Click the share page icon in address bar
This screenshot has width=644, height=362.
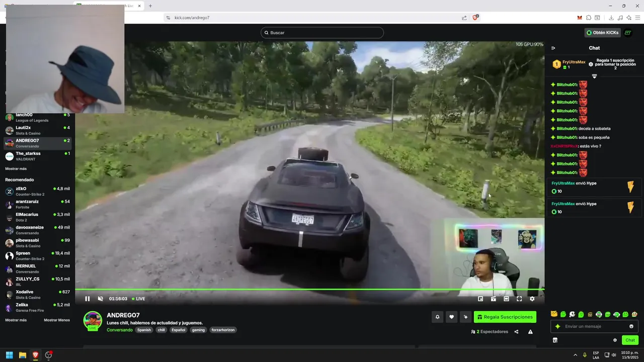click(x=464, y=18)
